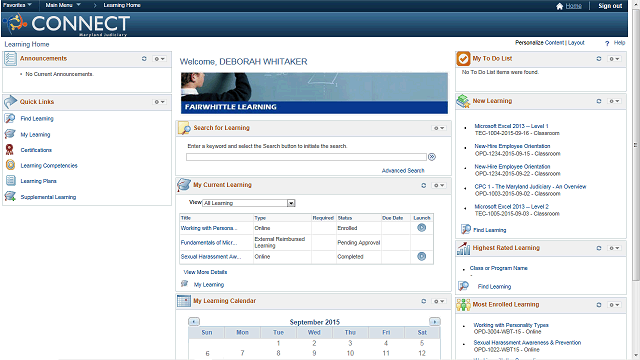Click the Home icon in header
The width and height of the screenshot is (640, 360).
click(x=560, y=6)
